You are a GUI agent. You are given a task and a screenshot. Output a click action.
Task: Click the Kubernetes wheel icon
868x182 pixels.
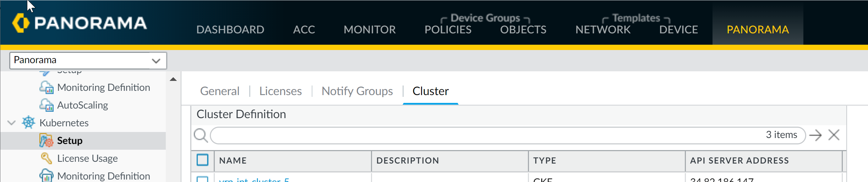tap(28, 122)
